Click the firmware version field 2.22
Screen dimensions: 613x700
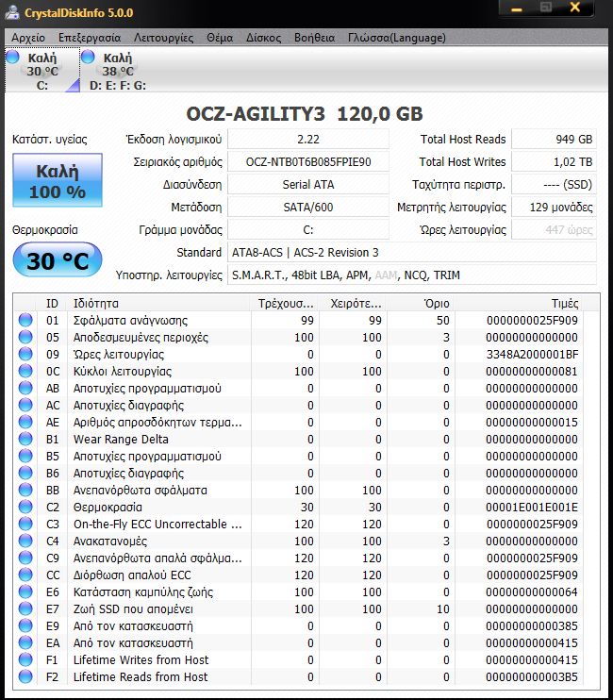[308, 140]
